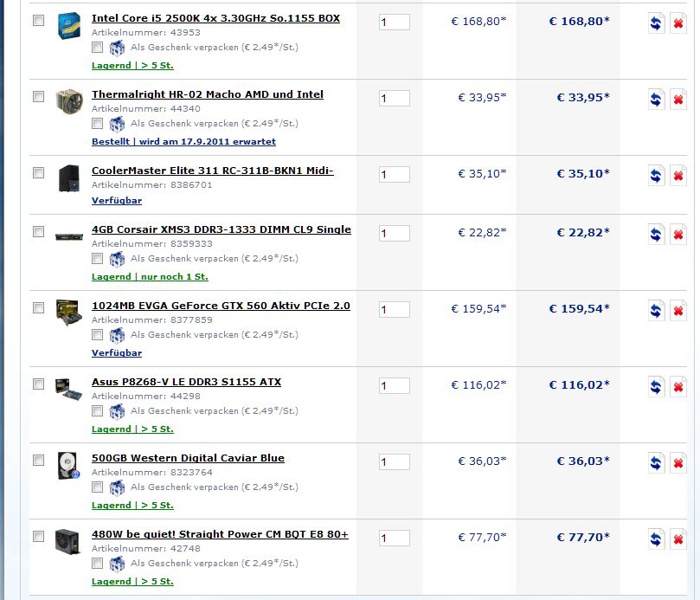Update quantity icon for Thermalright HR-02 Macho
The height and width of the screenshot is (600, 700).
pyautogui.click(x=656, y=100)
